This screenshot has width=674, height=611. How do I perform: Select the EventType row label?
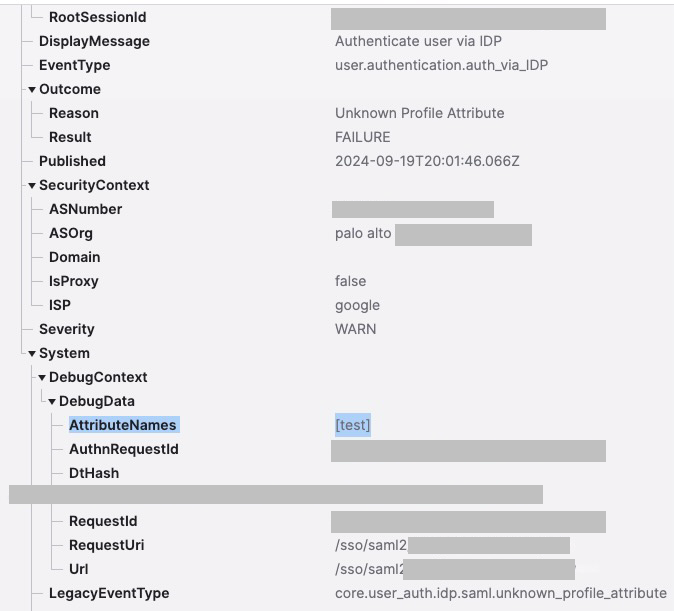74,65
